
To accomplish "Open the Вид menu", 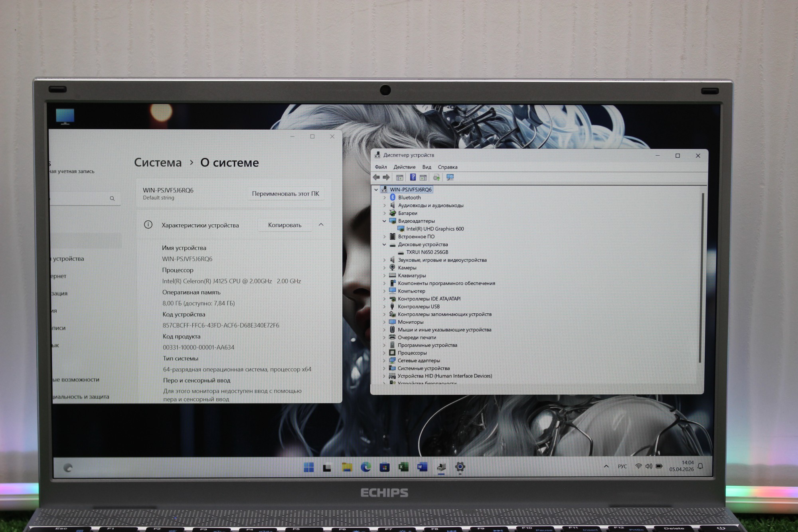I will click(427, 167).
